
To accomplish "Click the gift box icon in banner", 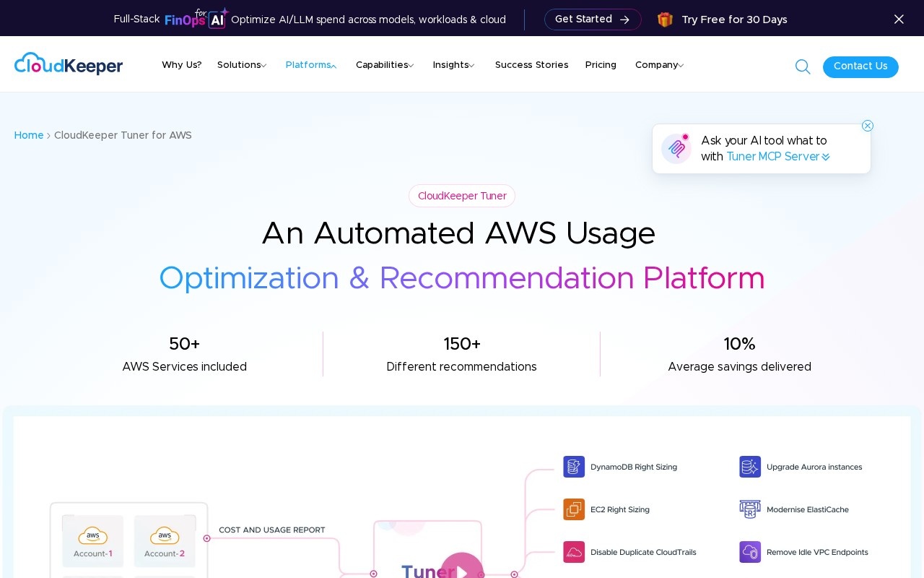I will (665, 20).
